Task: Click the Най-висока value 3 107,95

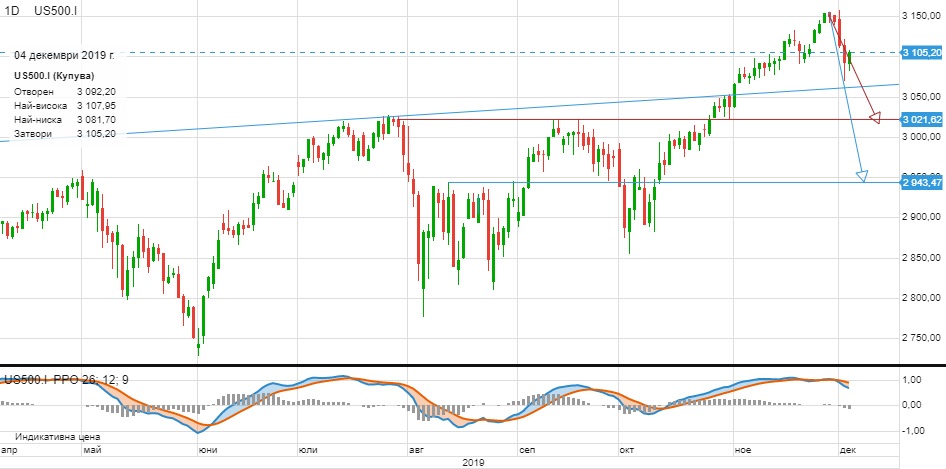Action: coord(97,106)
